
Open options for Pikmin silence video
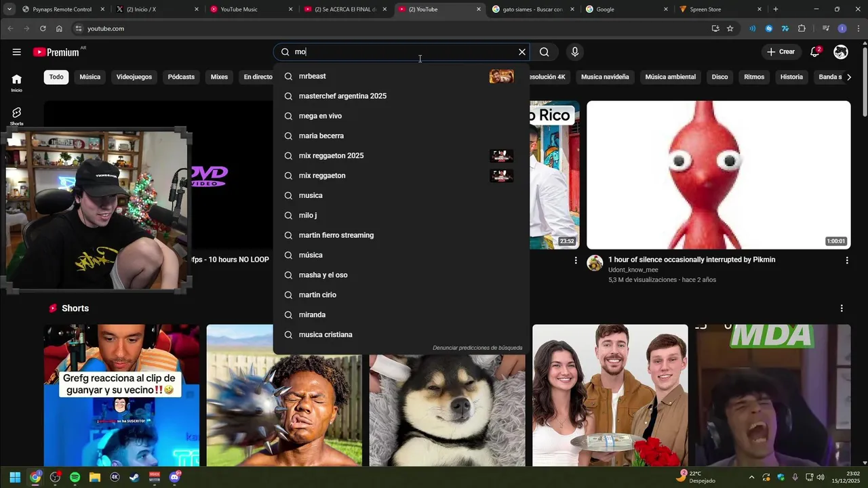(x=846, y=260)
